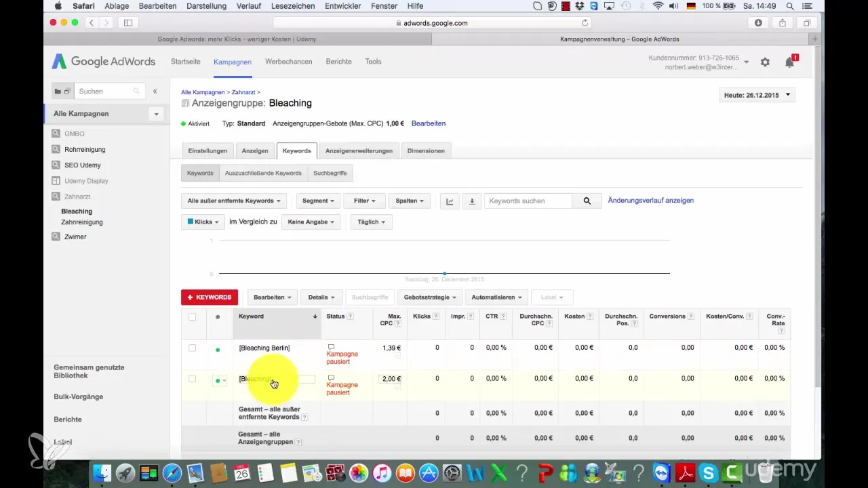Click the red + KEYWORDS button
868x488 pixels.
[x=210, y=297]
